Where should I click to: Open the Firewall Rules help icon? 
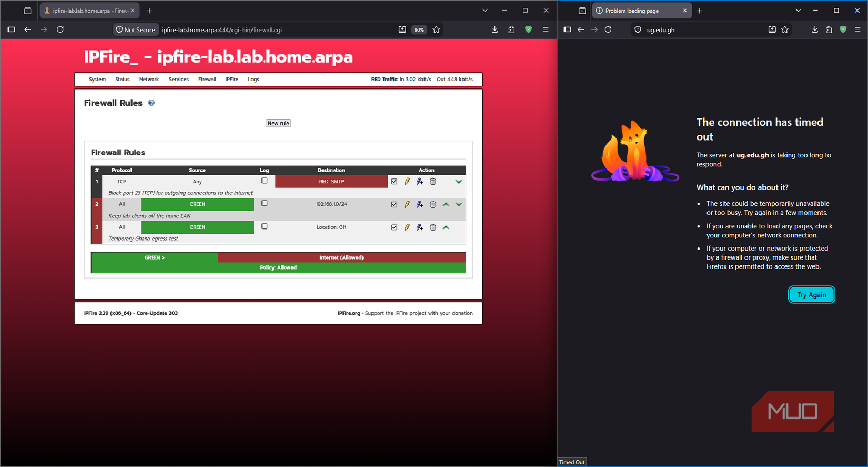(152, 103)
